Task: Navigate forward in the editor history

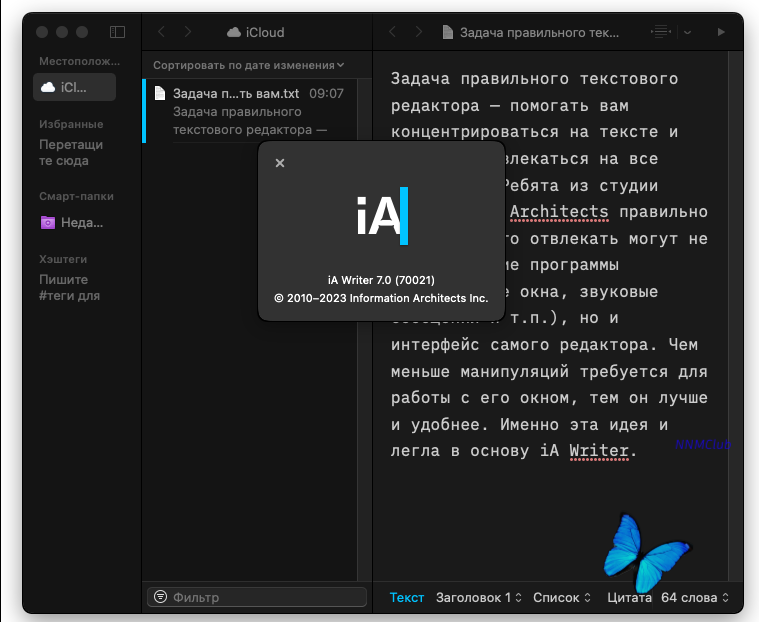Action: pyautogui.click(x=419, y=32)
